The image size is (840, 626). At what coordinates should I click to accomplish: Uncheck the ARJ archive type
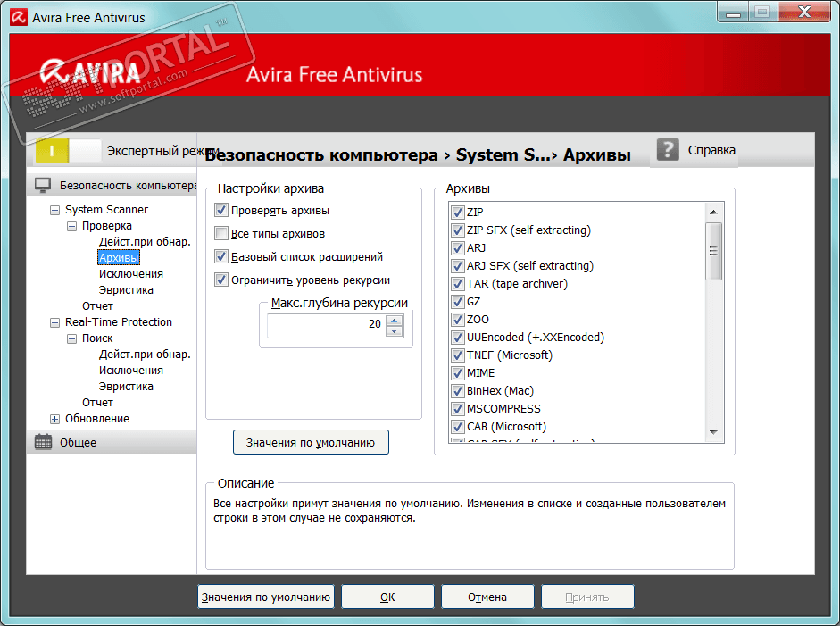458,248
